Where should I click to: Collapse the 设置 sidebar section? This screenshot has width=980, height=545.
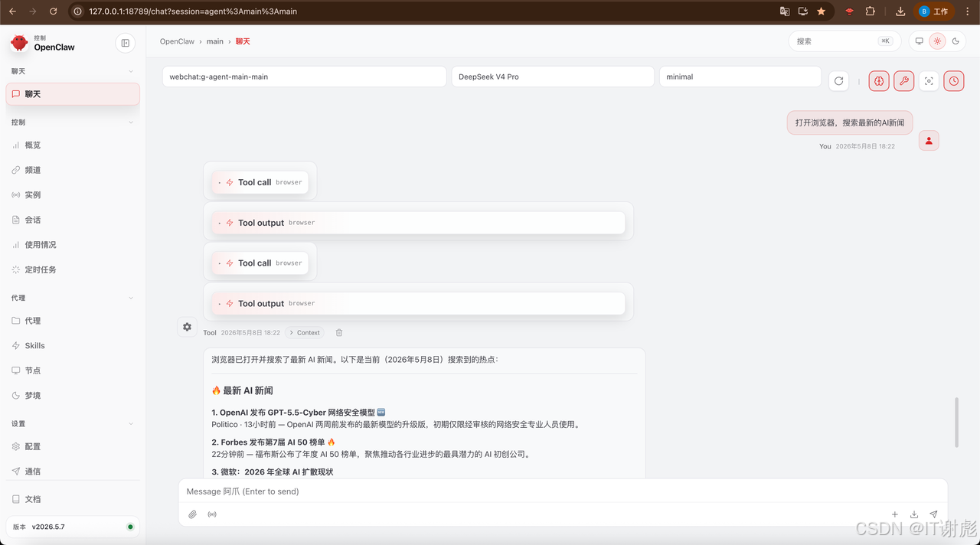[x=73, y=423]
